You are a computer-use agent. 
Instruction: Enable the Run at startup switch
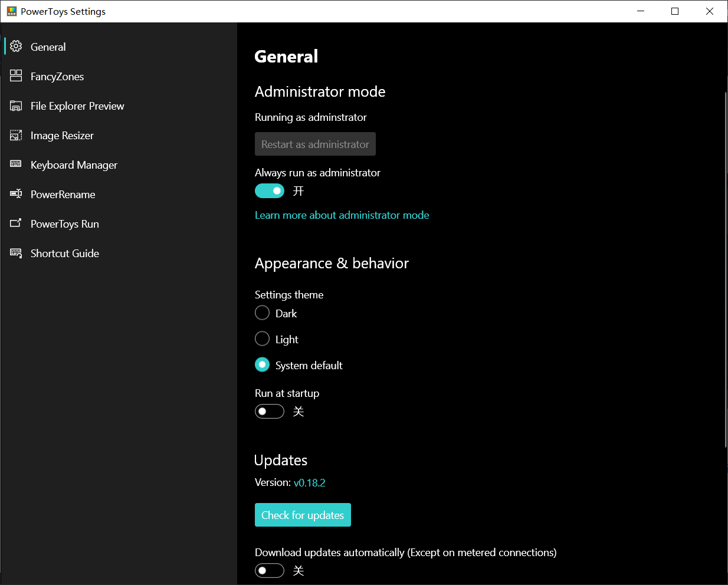(x=270, y=412)
